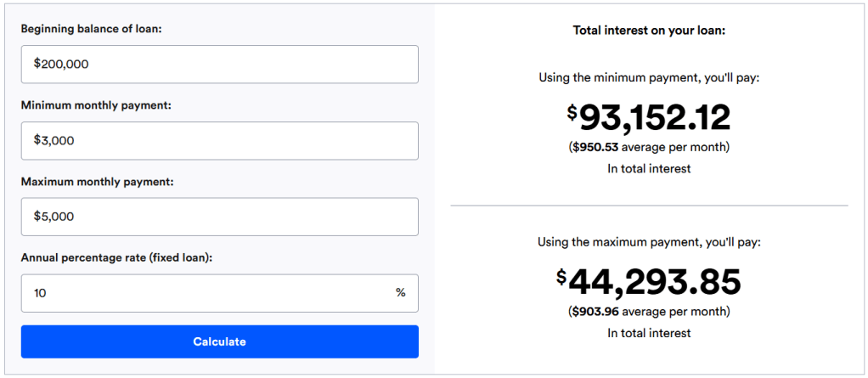Image resolution: width=868 pixels, height=378 pixels.
Task: Click the 'Total interest on your loan:' heading
Action: click(649, 31)
